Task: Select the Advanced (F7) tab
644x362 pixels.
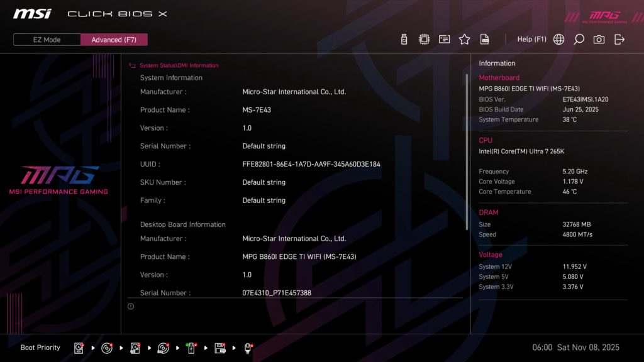Action: click(x=114, y=40)
